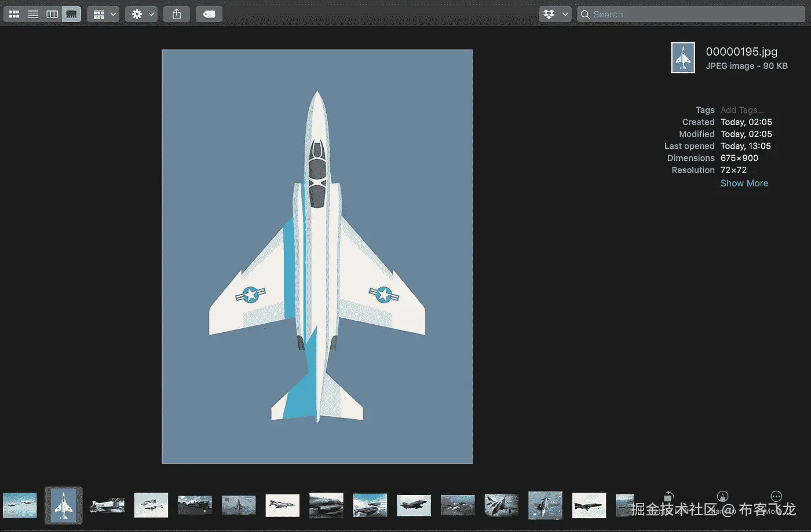This screenshot has height=532, width=811.
Task: Click the Markup quick action icon
Action: (x=722, y=497)
